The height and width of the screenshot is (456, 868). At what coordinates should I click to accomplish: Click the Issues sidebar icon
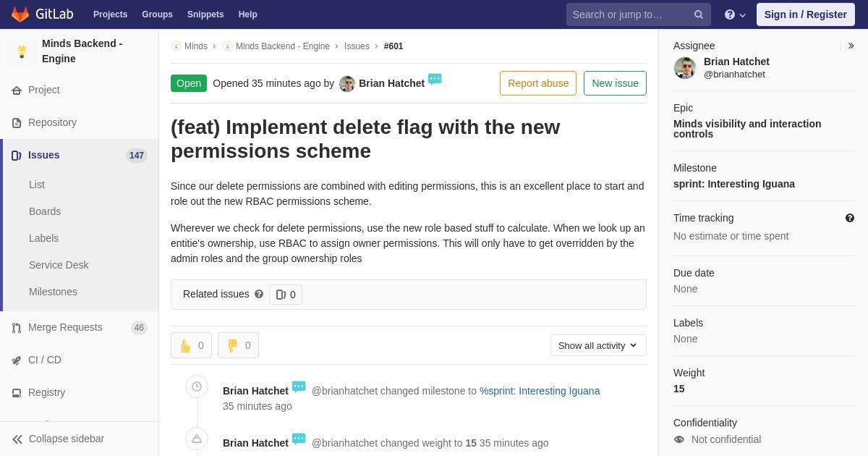tap(17, 156)
